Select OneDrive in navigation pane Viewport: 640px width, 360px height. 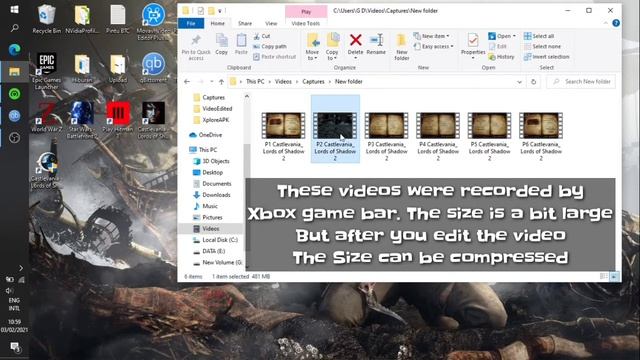click(210, 135)
